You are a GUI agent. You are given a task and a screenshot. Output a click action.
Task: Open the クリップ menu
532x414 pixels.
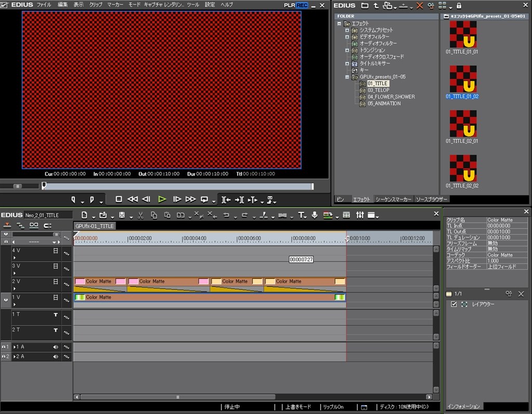96,5
